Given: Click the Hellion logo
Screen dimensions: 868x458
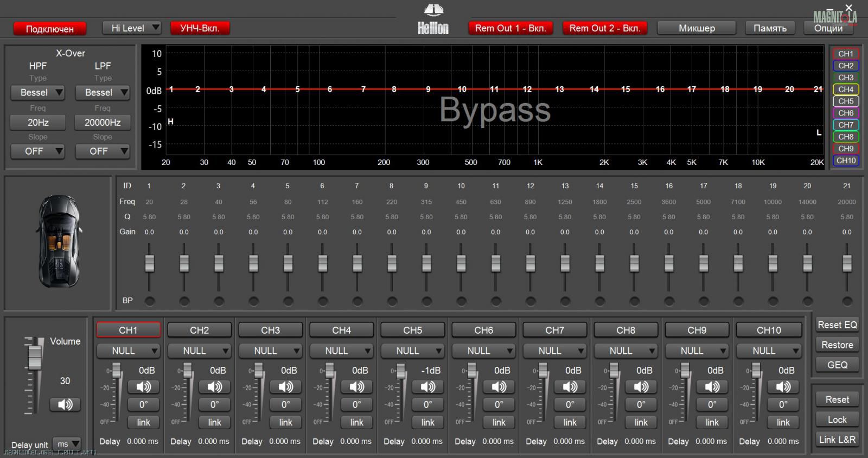Looking at the screenshot, I should point(433,20).
